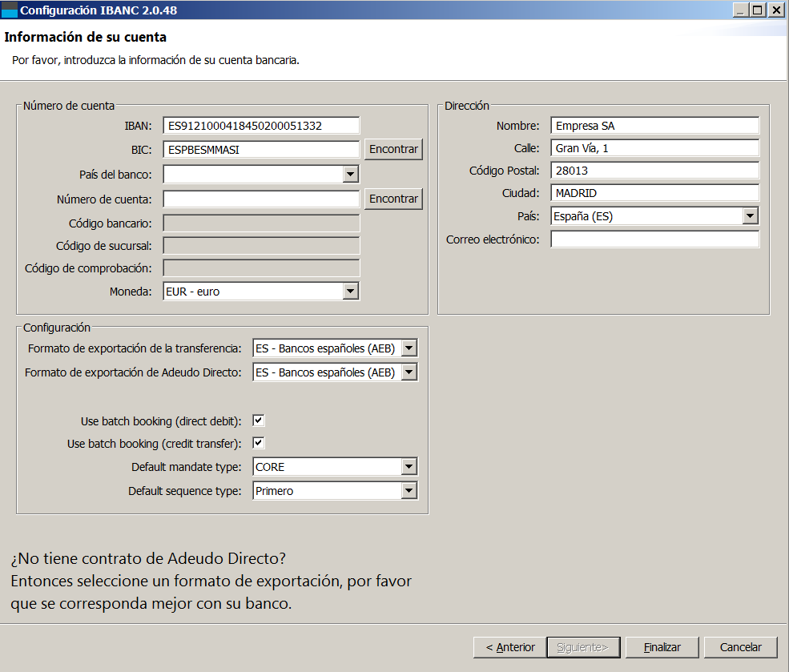
Task: Select the Nombre field with Empresa SA
Action: click(654, 126)
